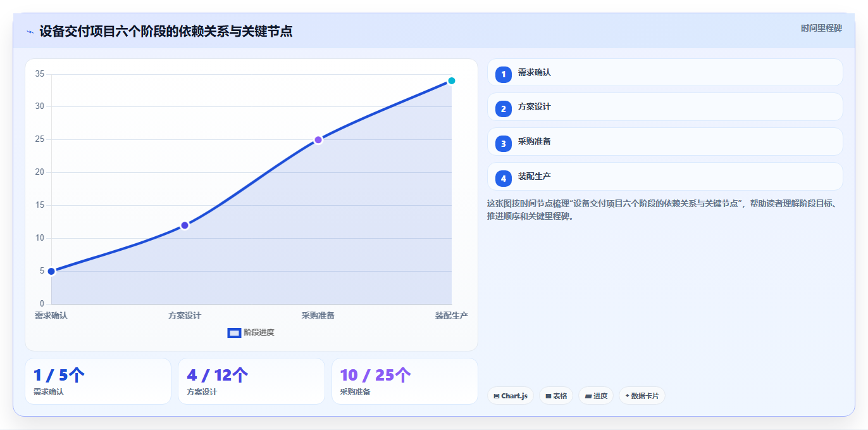This screenshot has width=868, height=430.
Task: Click the number 1 badge for 需求确认
Action: (504, 75)
